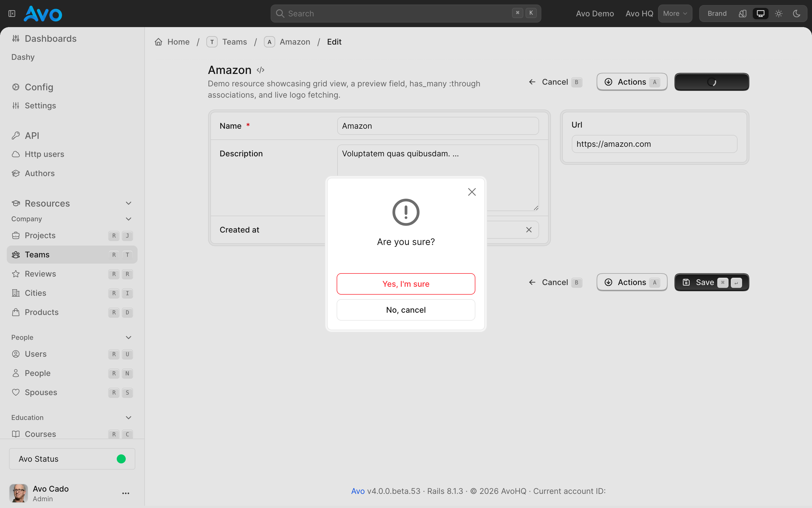Open the user menu three dots
The height and width of the screenshot is (508, 812).
pos(125,493)
